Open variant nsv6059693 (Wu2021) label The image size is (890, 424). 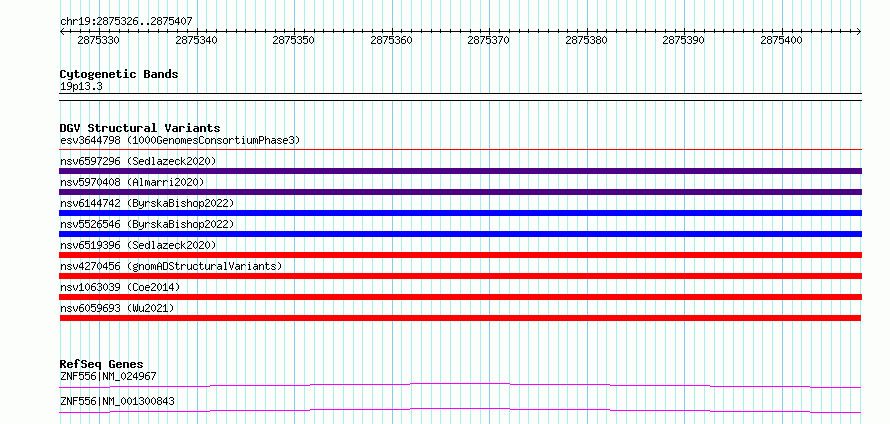tap(117, 308)
